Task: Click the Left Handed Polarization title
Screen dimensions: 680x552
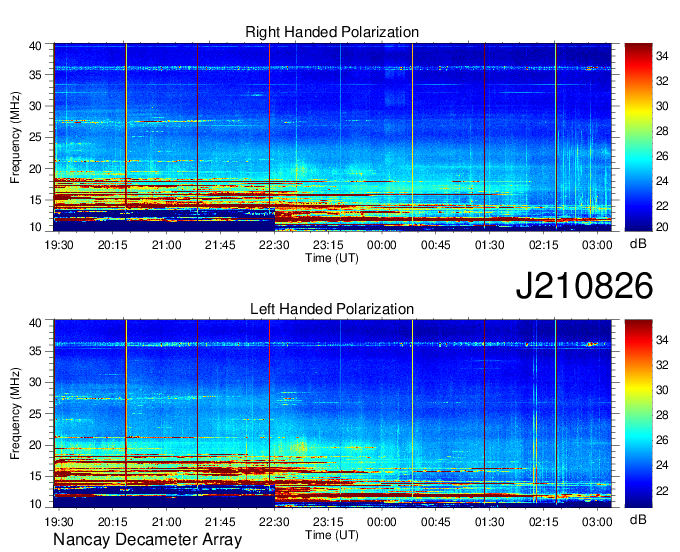Action: point(332,309)
